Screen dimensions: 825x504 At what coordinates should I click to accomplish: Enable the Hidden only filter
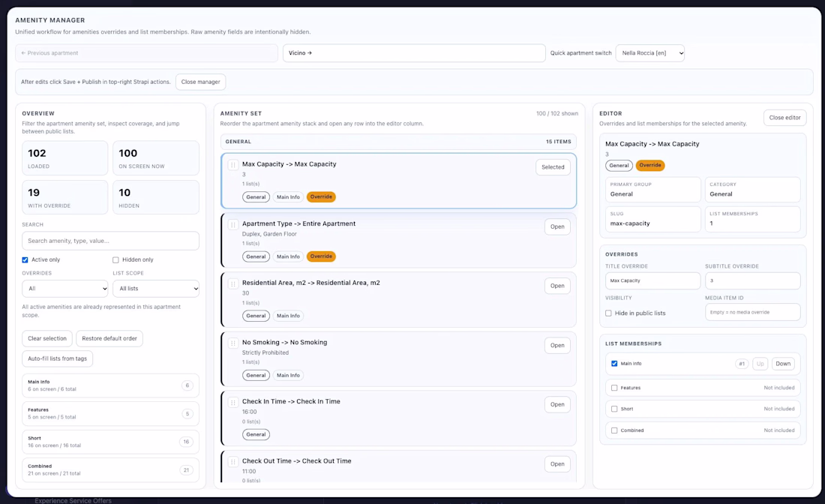click(x=115, y=260)
